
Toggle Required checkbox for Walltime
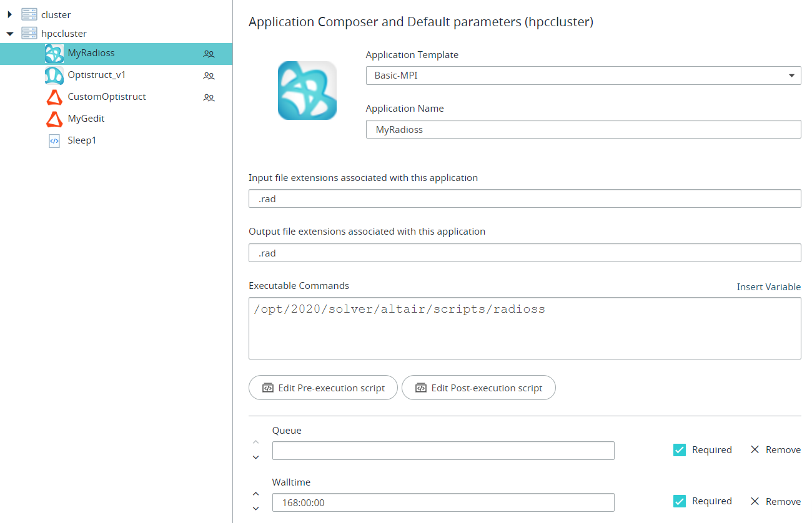[680, 501]
